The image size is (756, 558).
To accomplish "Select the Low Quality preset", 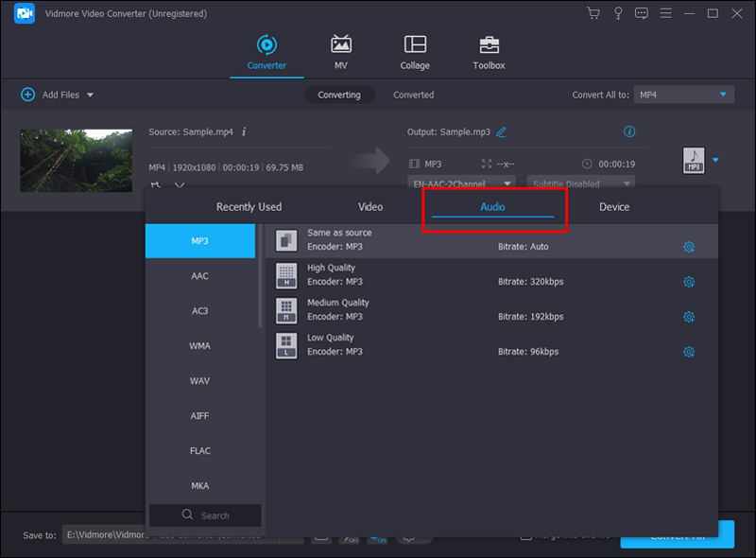I will pos(491,345).
